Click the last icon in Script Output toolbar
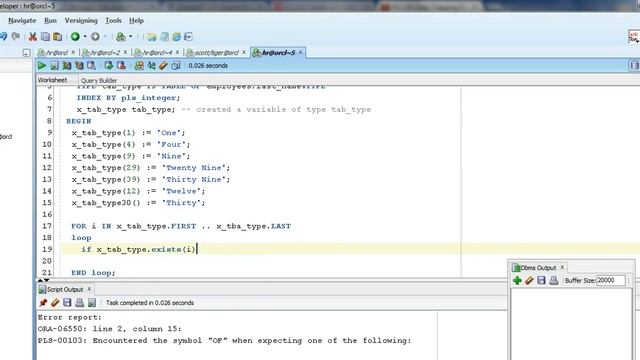 (92, 302)
